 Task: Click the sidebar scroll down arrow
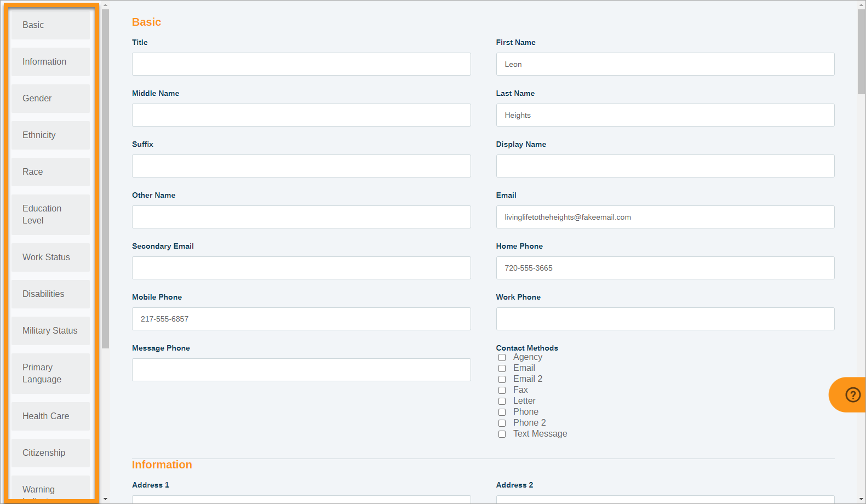tap(105, 499)
